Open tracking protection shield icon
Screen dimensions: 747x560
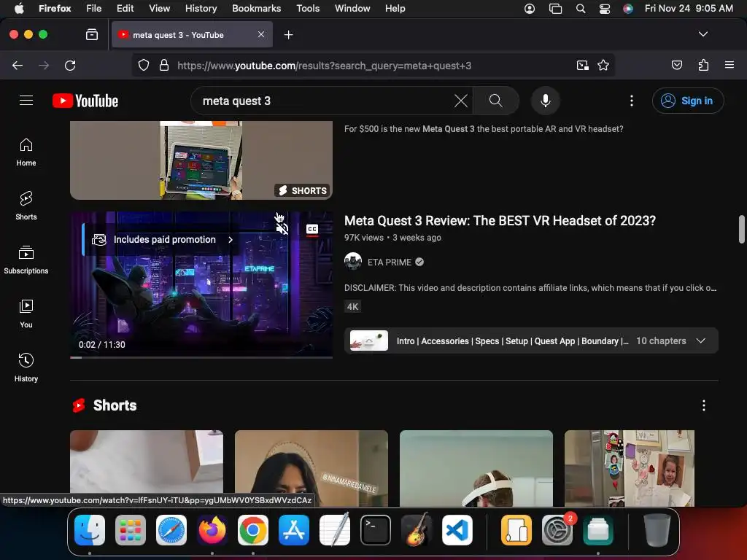[144, 65]
